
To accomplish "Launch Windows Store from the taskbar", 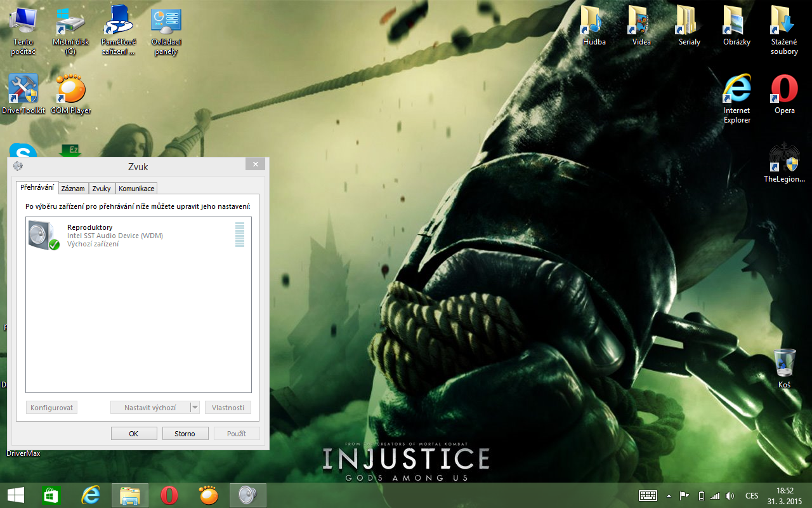I will coord(51,495).
